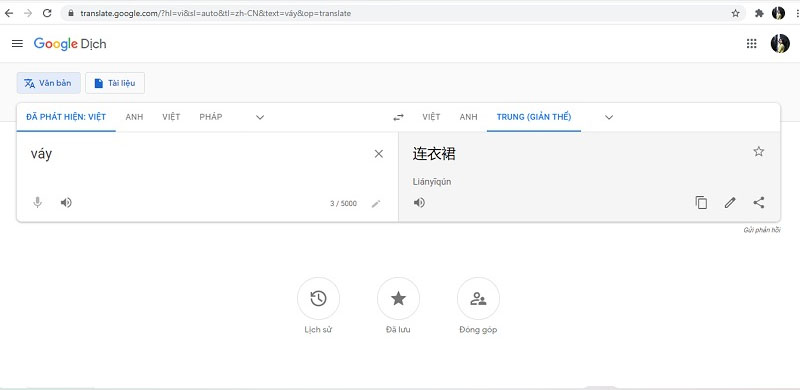The image size is (800, 390).
Task: Choose VIỆT as source language
Action: tap(171, 117)
